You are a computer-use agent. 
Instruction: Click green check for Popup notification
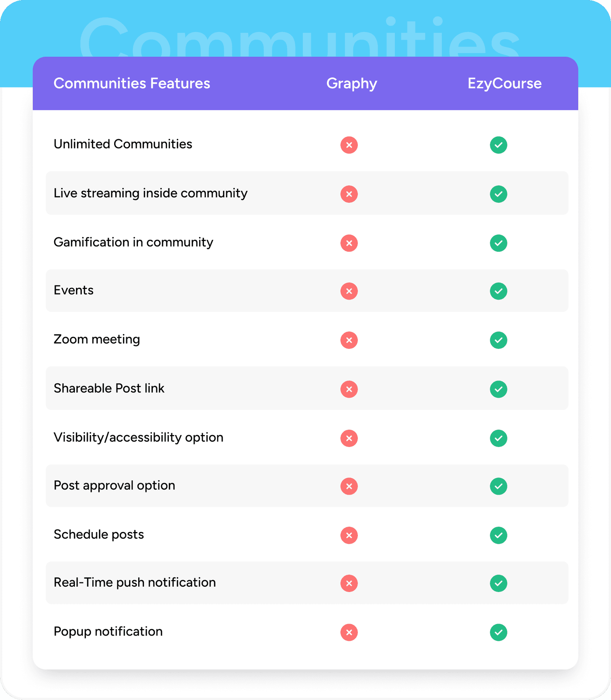498,632
